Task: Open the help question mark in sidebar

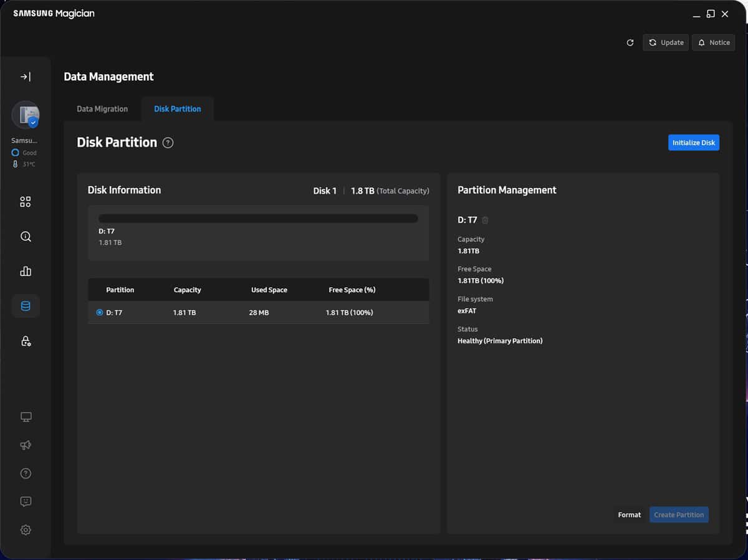Action: click(x=26, y=473)
